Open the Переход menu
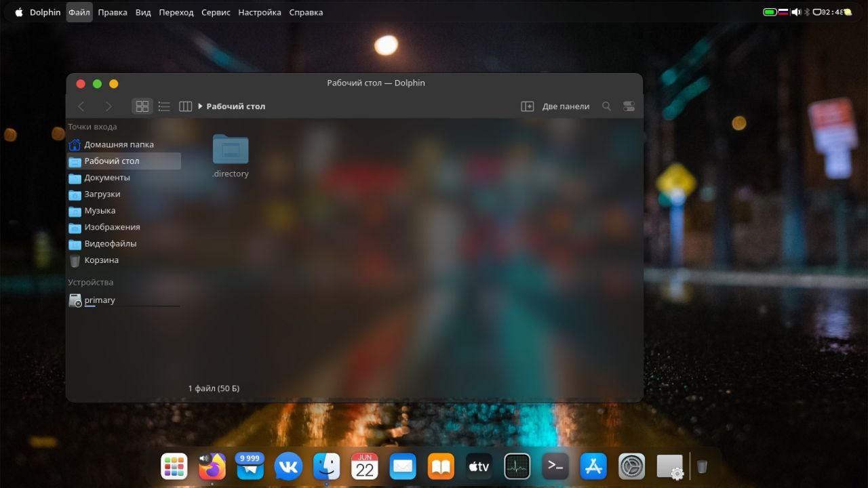Viewport: 868px width, 488px height. pos(176,12)
